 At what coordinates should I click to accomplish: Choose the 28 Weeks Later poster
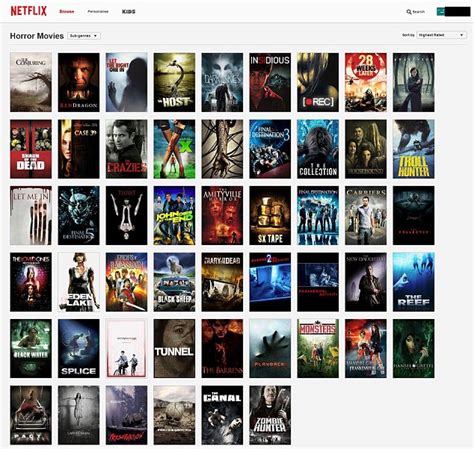pos(366,82)
